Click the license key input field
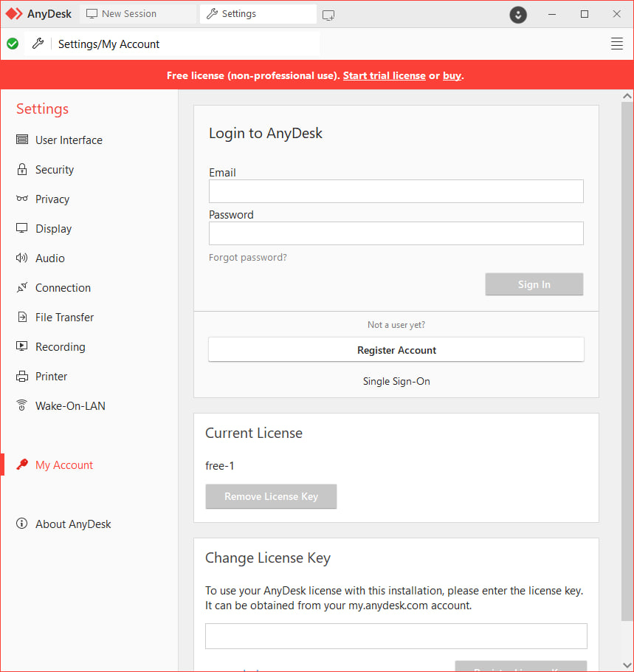Viewport: 634px width, 672px height. coord(396,636)
